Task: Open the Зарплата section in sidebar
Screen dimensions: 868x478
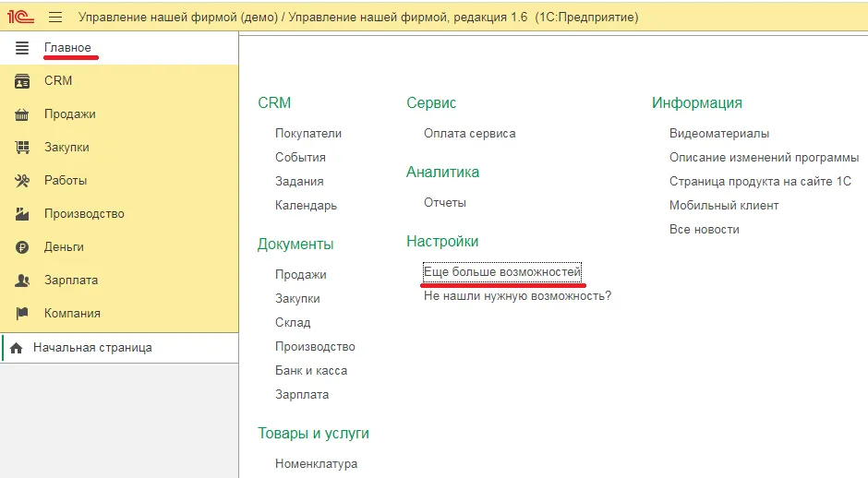Action: 119,280
